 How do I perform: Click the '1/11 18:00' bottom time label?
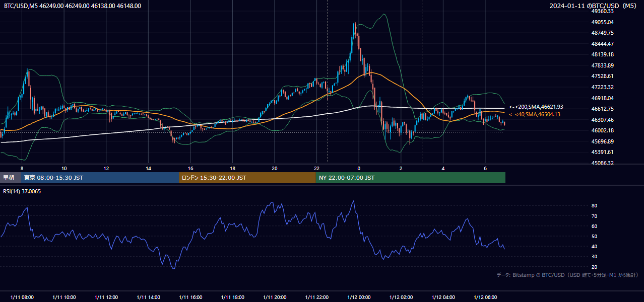coord(232,297)
